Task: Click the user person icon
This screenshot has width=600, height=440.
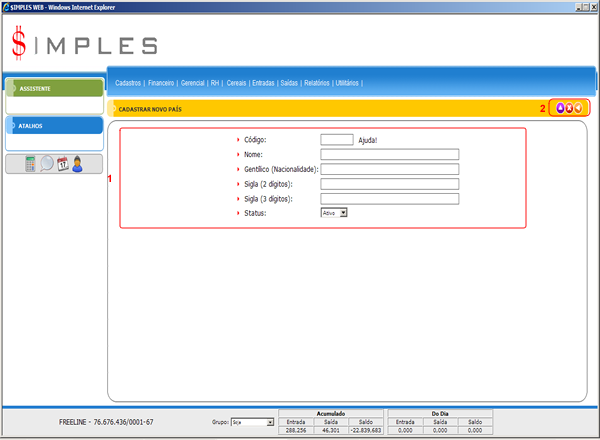Action: click(x=78, y=164)
